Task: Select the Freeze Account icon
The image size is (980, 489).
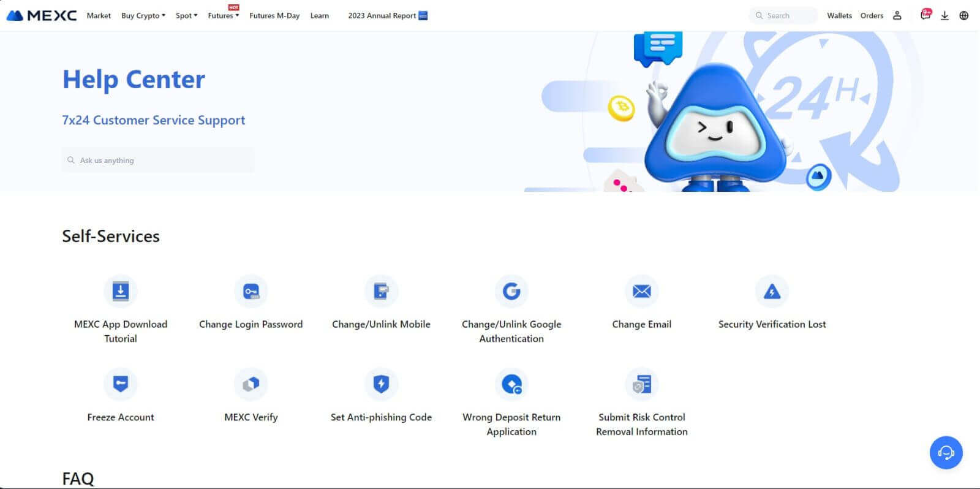Action: (x=121, y=384)
